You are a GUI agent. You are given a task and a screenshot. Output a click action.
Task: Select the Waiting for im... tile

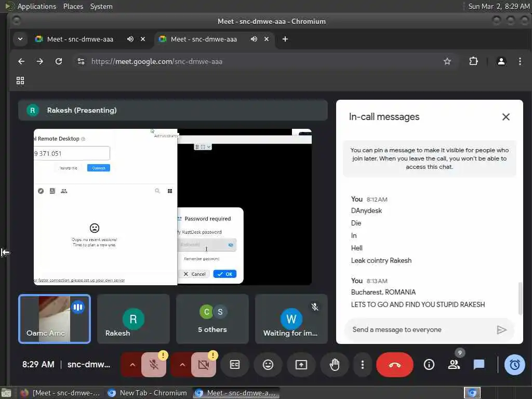[291, 319]
